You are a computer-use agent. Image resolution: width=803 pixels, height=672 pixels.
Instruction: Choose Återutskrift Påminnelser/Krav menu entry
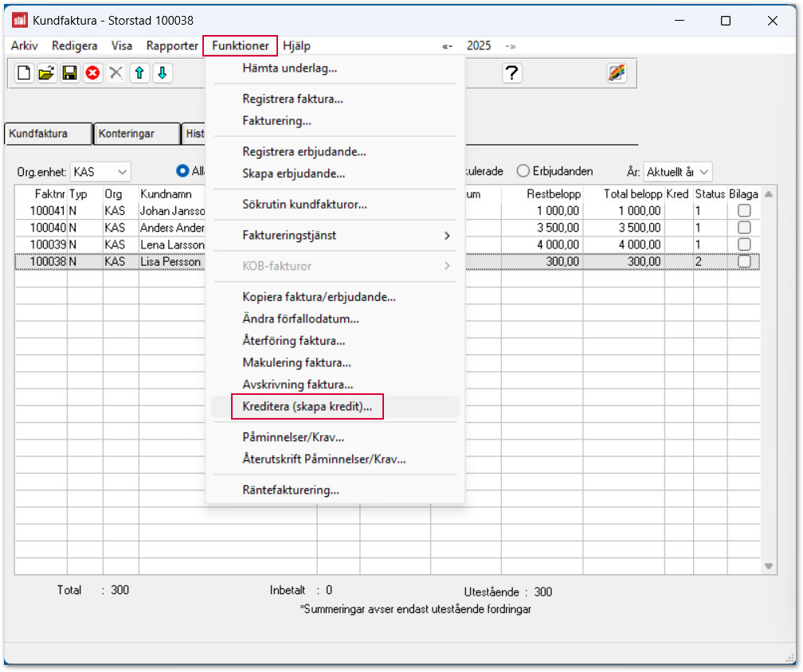pyautogui.click(x=335, y=459)
